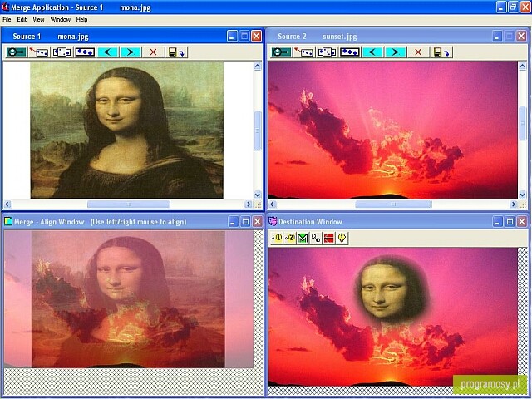Maximize the Merge - Align Window

coord(245,222)
